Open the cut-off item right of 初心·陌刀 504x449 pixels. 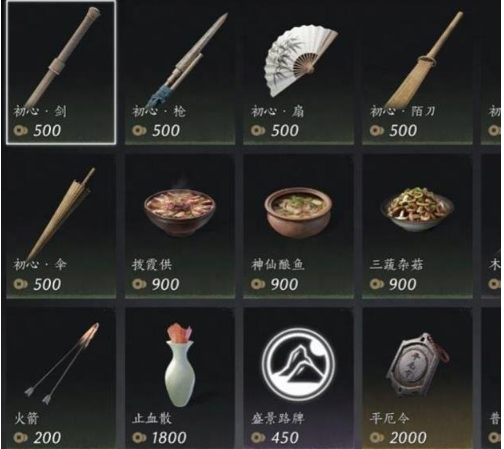point(492,73)
